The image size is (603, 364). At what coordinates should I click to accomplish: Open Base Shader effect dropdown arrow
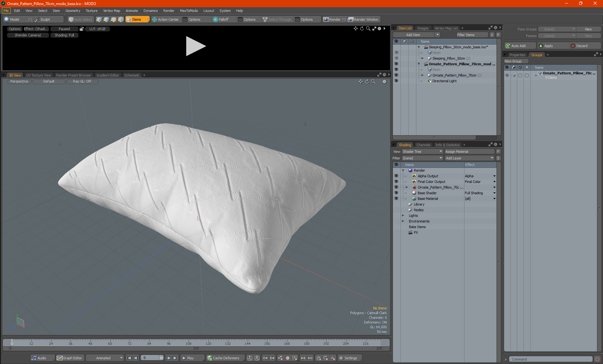494,193
